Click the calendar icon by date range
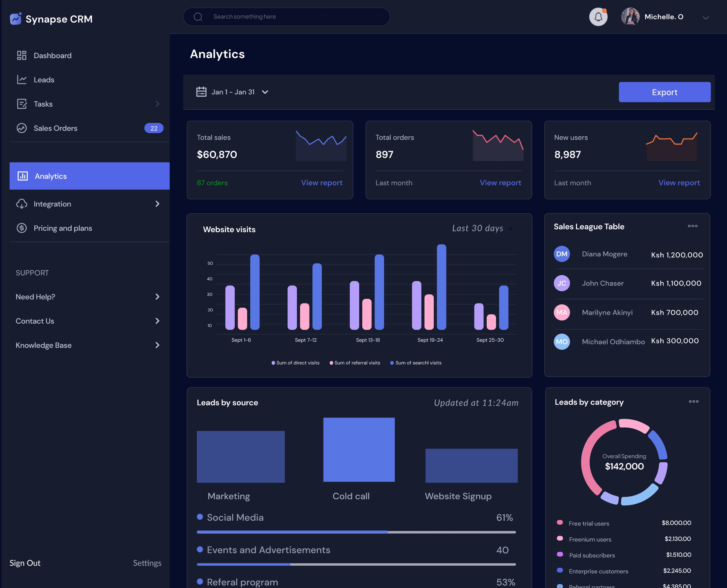Screen dimensions: 727x588 [201, 92]
